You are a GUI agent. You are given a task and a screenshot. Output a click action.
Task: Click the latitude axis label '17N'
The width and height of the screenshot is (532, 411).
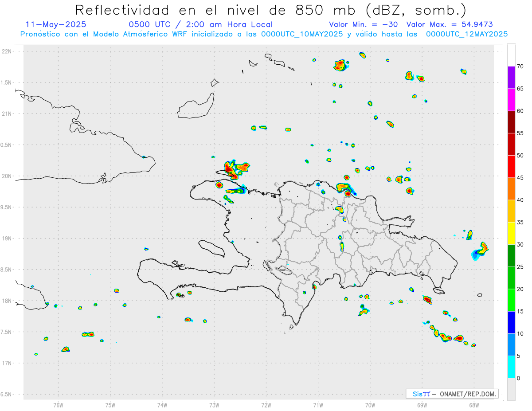point(8,363)
